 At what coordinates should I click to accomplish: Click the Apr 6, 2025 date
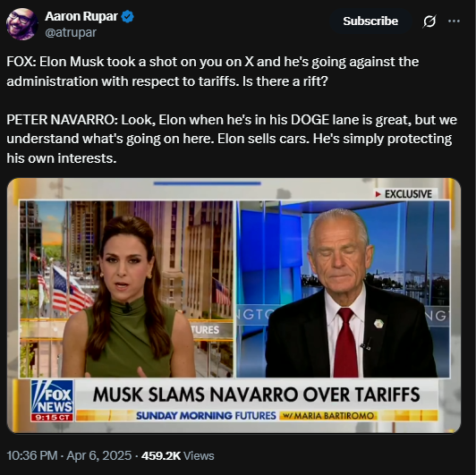(x=99, y=455)
